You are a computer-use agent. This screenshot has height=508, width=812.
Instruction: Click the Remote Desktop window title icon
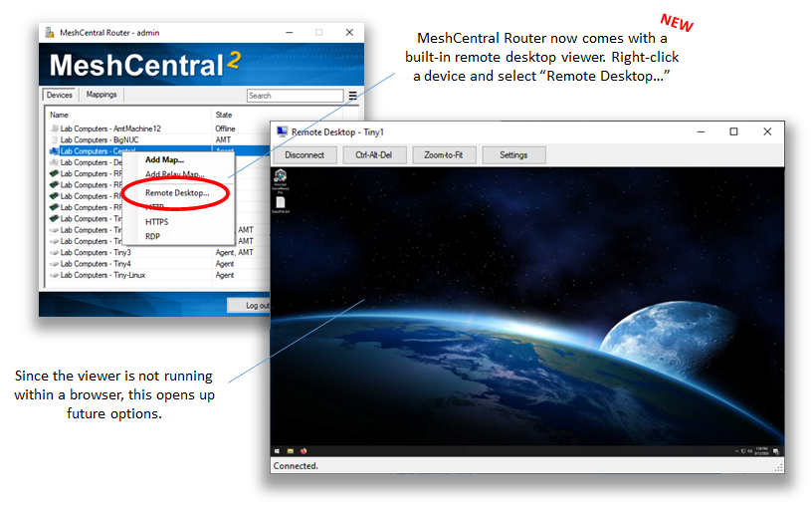[x=282, y=132]
